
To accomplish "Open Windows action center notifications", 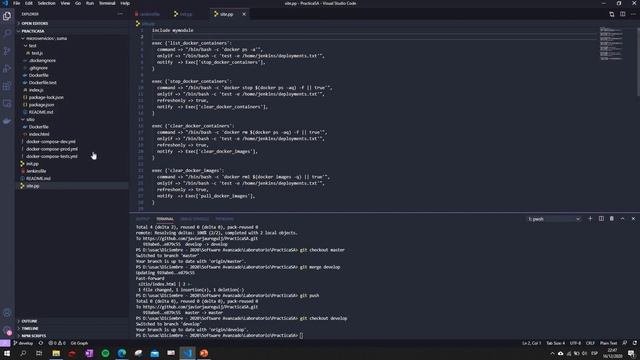I will point(631,353).
